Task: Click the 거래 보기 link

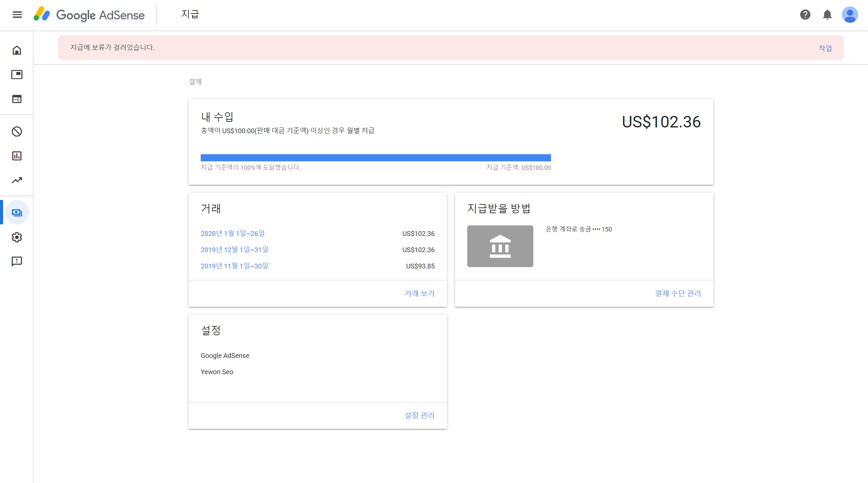Action: [x=419, y=293]
